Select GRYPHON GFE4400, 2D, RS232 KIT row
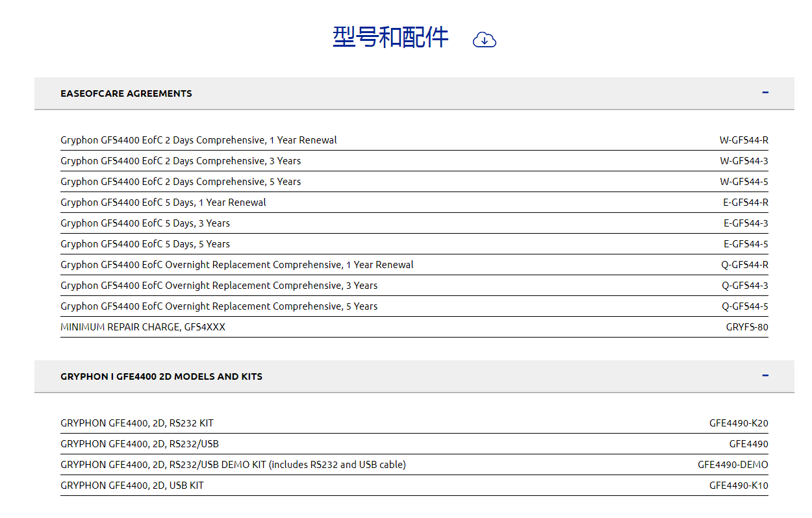 click(x=137, y=423)
